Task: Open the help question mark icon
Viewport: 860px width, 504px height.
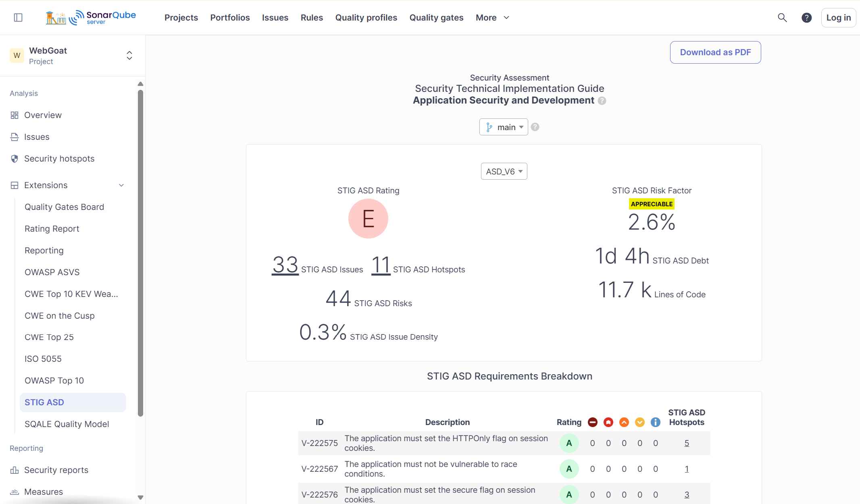Action: (x=806, y=17)
